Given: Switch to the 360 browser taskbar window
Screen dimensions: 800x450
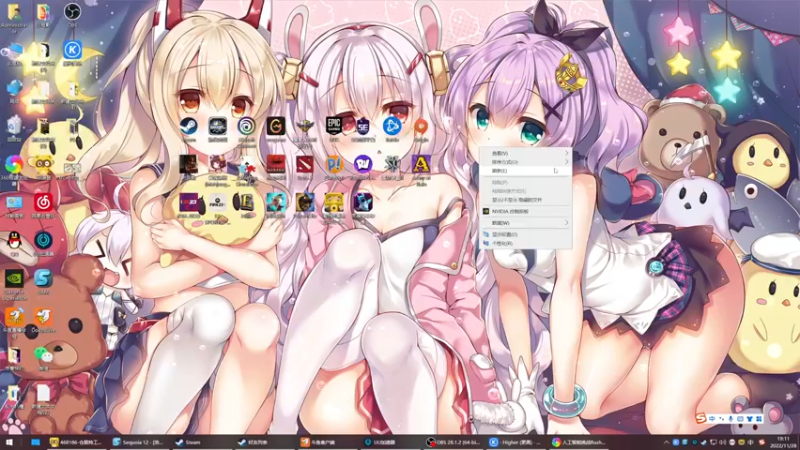Looking at the screenshot, I should tap(579, 442).
